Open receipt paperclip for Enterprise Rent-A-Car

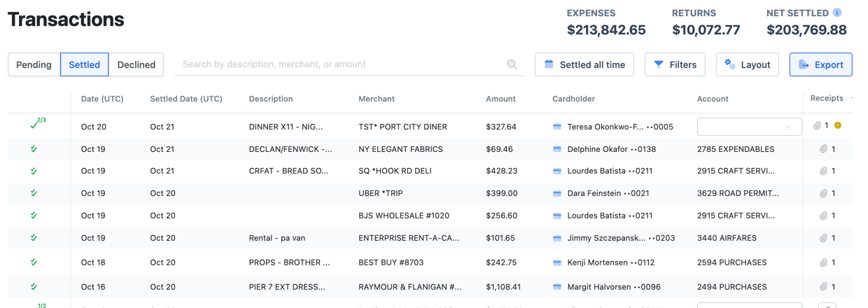pos(824,238)
